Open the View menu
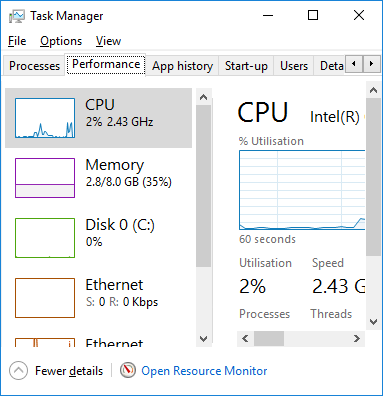383x396 pixels. [108, 41]
